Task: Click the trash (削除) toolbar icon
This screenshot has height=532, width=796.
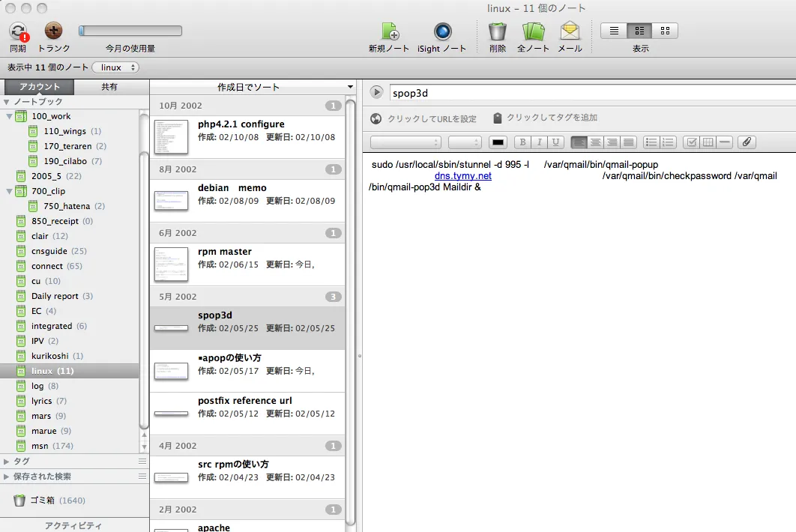Action: point(497,31)
